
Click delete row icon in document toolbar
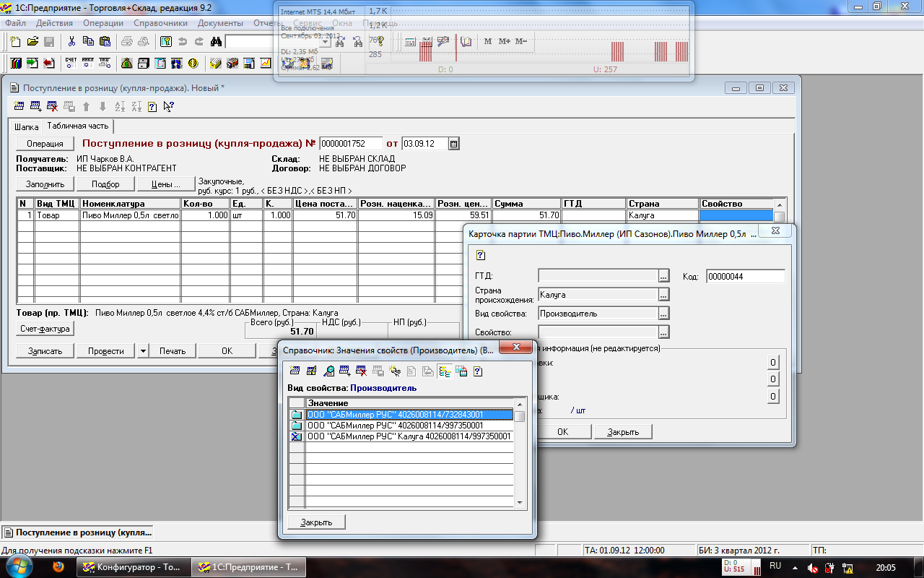pos(52,107)
